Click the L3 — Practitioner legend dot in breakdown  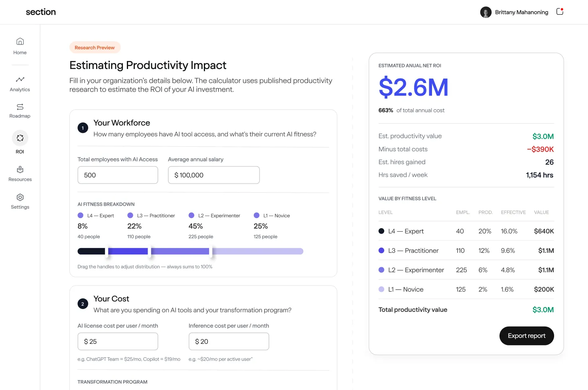tap(130, 215)
